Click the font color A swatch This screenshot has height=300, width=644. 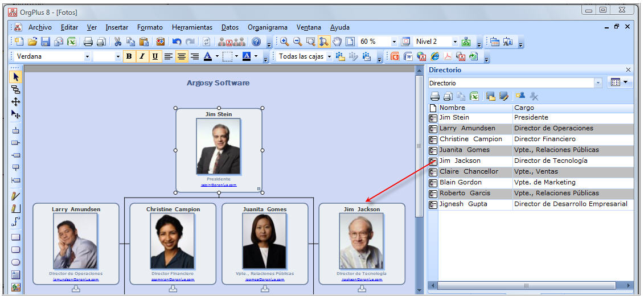point(208,56)
